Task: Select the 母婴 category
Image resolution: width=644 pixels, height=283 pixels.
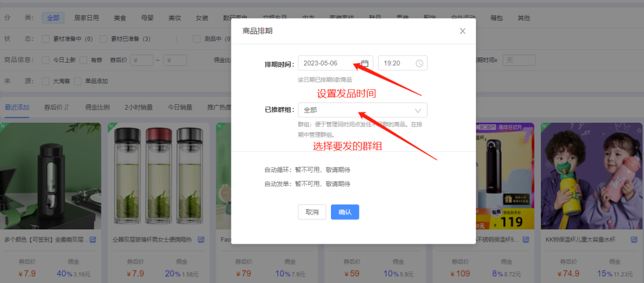Action: 147,18
